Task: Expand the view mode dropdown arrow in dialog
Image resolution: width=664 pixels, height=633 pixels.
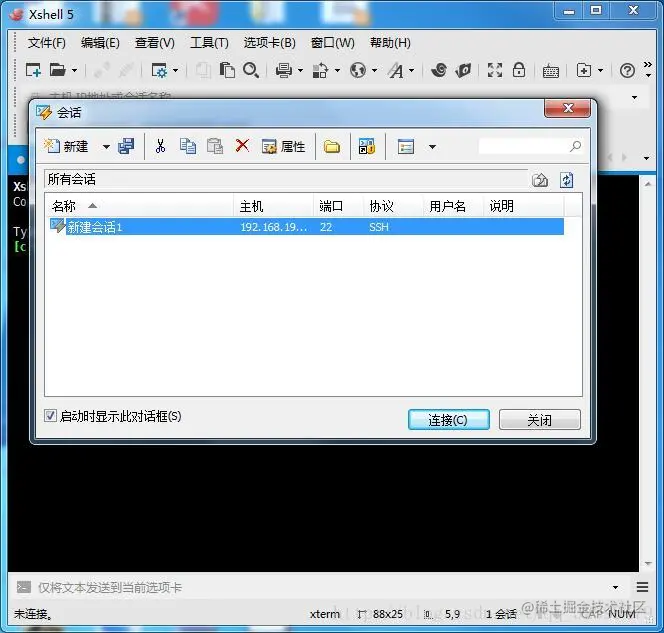Action: 432,147
